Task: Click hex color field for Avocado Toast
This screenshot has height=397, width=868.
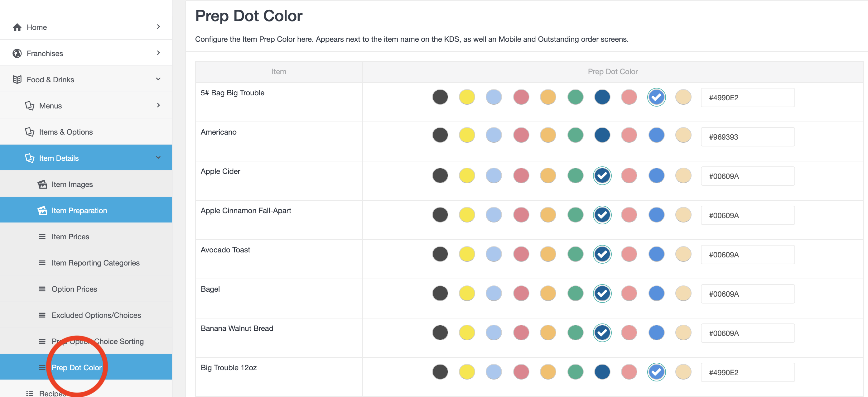Action: tap(747, 255)
